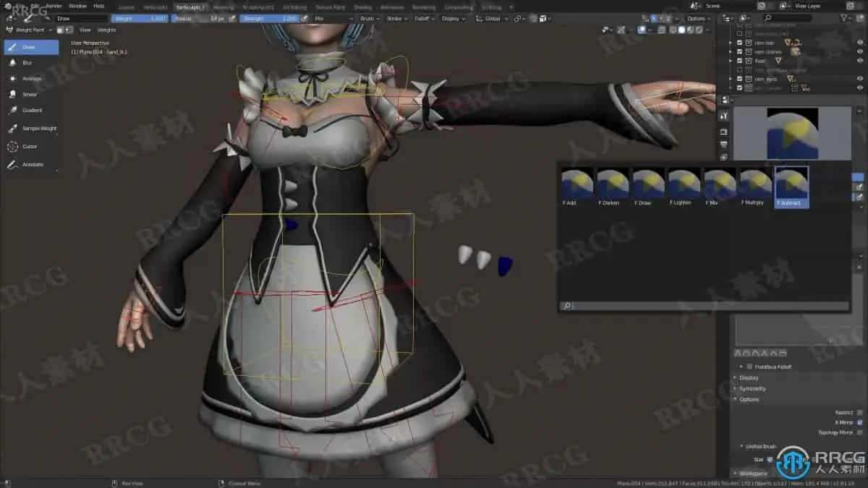The height and width of the screenshot is (488, 868).
Task: Adjust the Weight slider
Action: pyautogui.click(x=140, y=18)
